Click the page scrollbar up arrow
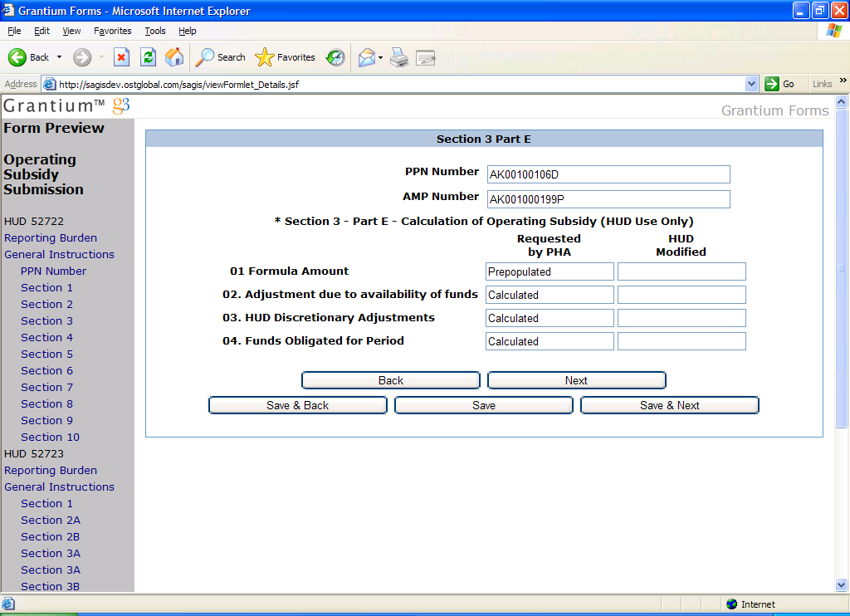This screenshot has width=850, height=616. click(842, 101)
